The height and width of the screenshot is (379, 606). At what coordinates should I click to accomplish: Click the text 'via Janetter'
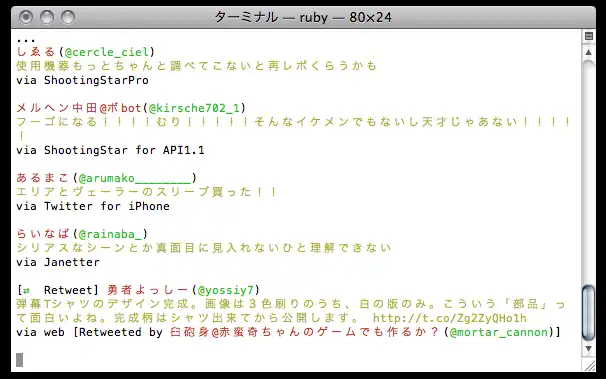point(58,262)
